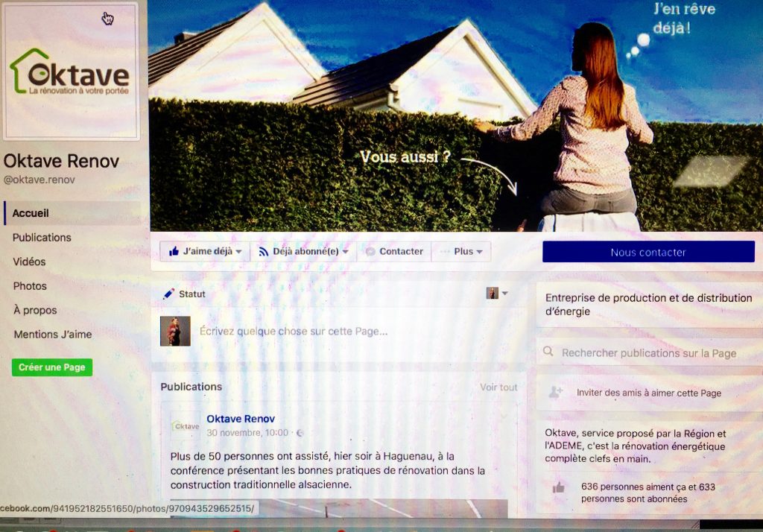Show the À propos section
Screen dimensions: 763x532
(35, 310)
